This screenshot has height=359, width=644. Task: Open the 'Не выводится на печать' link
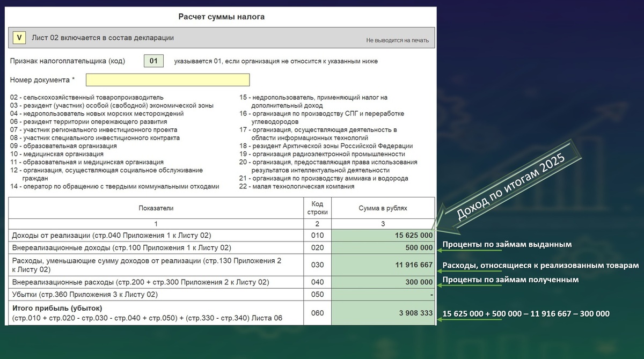pyautogui.click(x=398, y=40)
